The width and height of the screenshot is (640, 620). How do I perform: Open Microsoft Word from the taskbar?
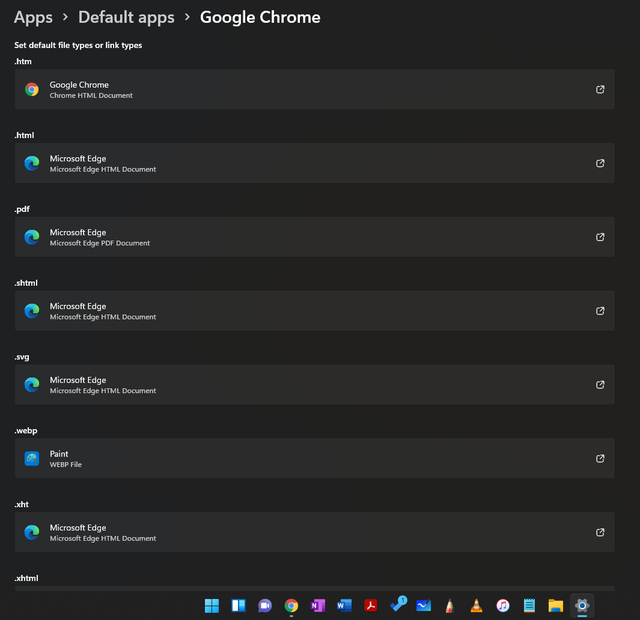pos(344,606)
